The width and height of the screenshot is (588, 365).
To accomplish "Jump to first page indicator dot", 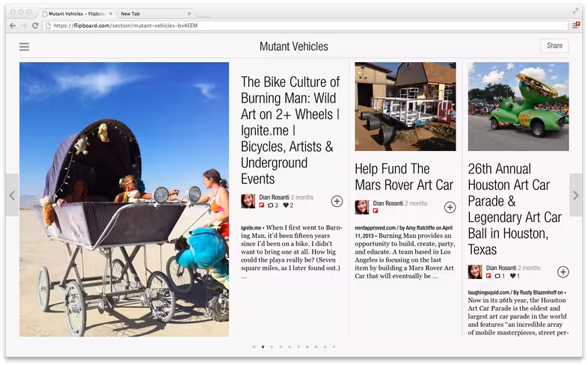I will tap(254, 346).
